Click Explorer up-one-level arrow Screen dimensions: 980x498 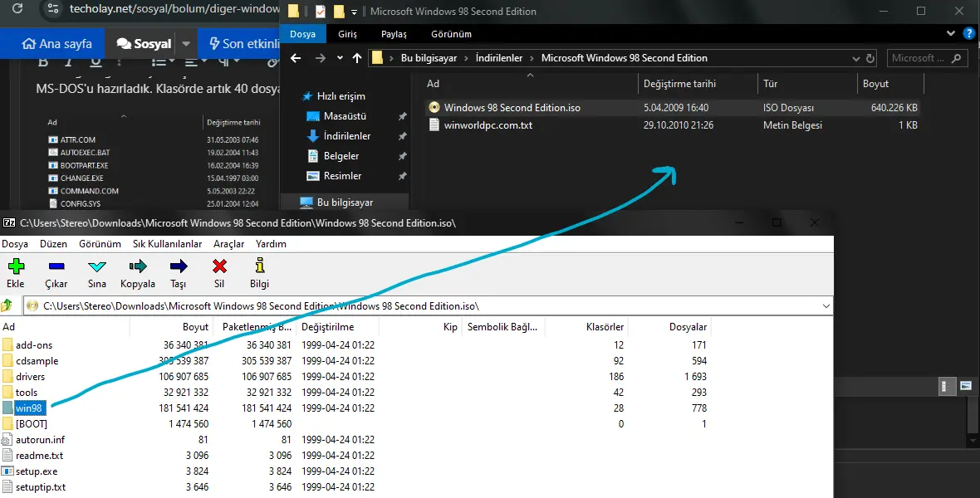click(x=357, y=58)
